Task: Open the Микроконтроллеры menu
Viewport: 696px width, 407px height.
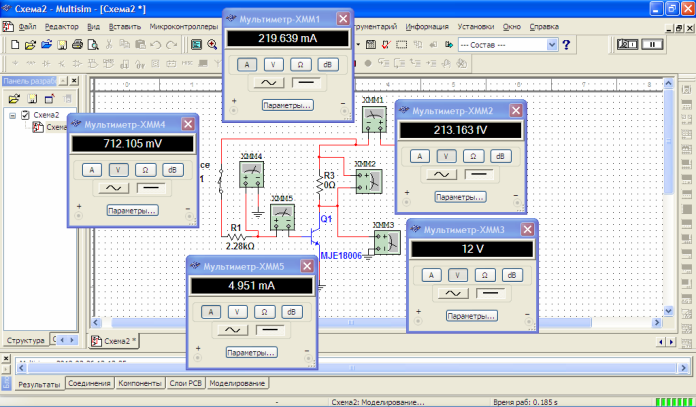Action: tap(184, 27)
